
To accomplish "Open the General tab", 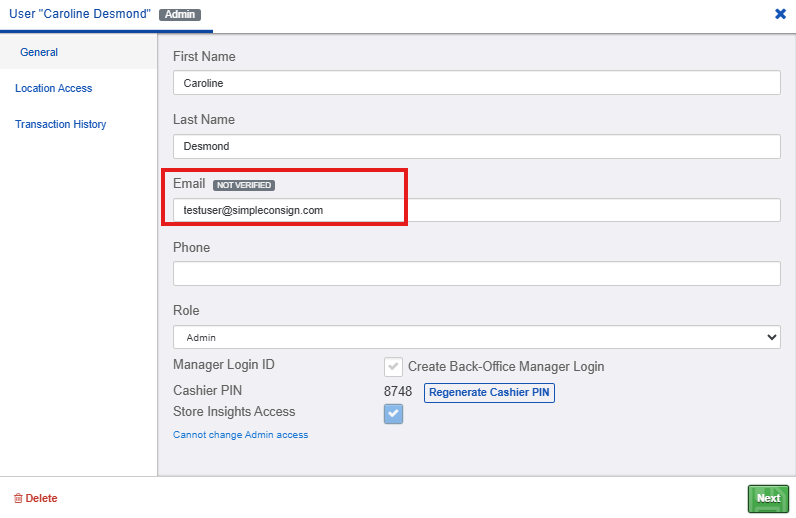I will 39,52.
